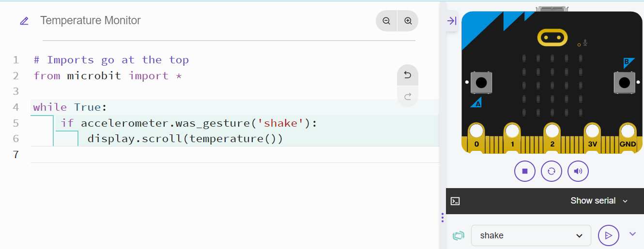Expand the Show serial panel
Viewport: 644px width, 249px height.
click(599, 201)
